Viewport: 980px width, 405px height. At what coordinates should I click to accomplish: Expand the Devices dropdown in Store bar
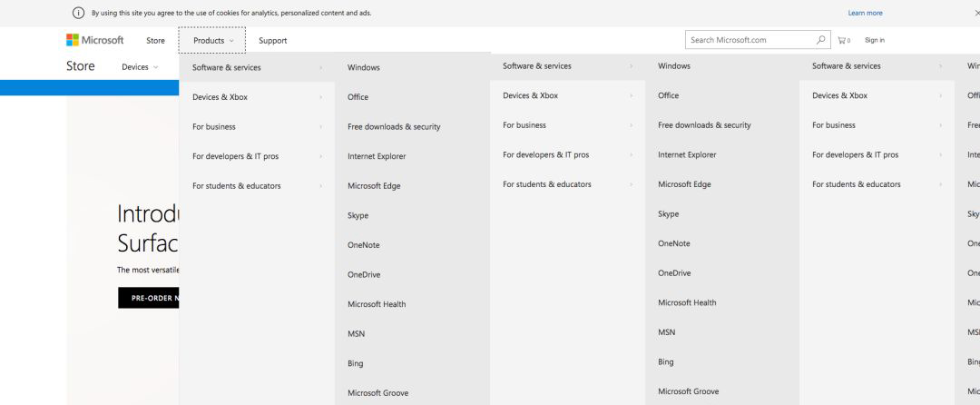[140, 67]
